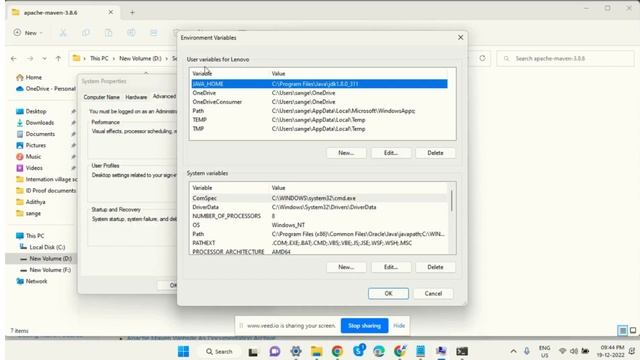Open Skype from the taskbar
The width and height of the screenshot is (640, 360).
[x=358, y=351]
